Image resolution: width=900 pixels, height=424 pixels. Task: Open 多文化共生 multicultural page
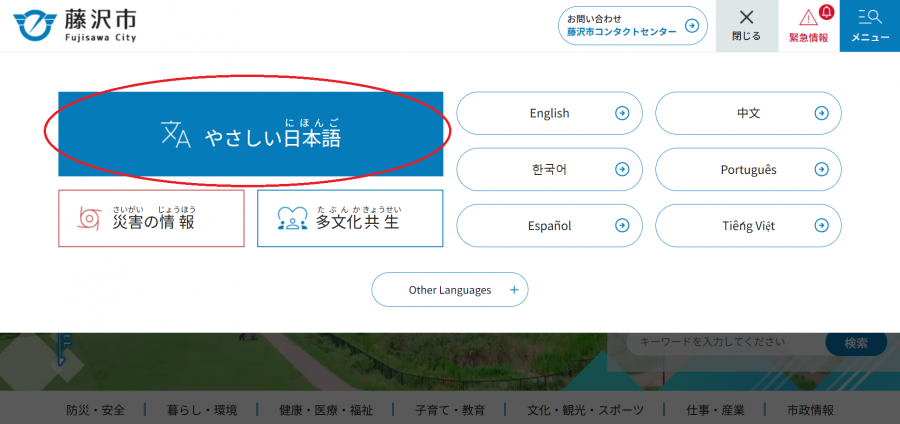(x=350, y=219)
